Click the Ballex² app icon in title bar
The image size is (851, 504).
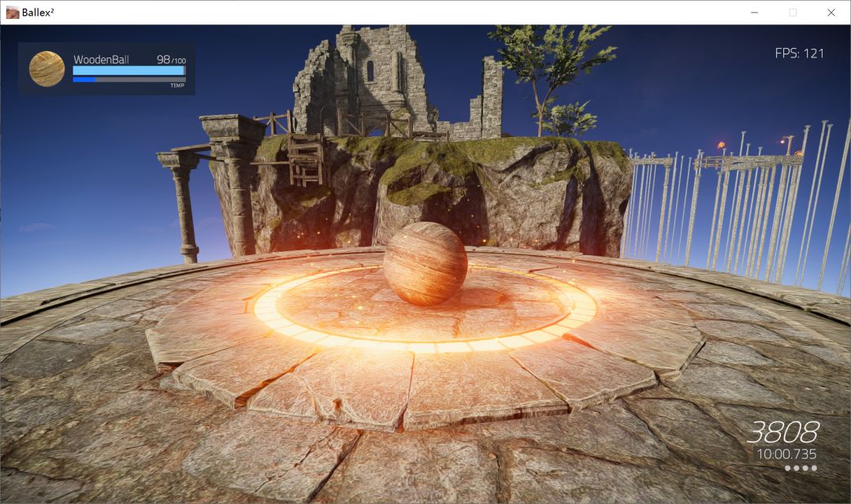13,12
